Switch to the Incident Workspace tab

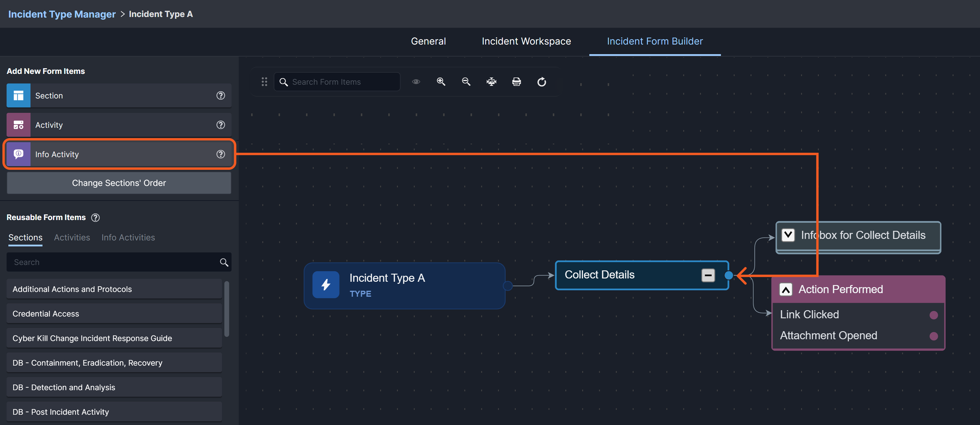[526, 41]
